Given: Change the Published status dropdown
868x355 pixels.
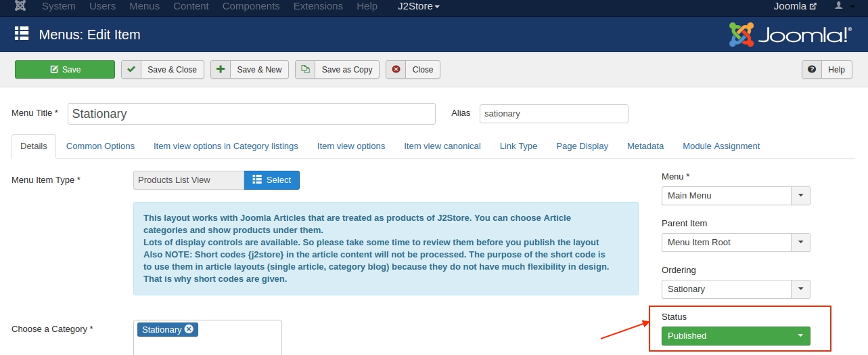Looking at the screenshot, I should click(x=735, y=336).
